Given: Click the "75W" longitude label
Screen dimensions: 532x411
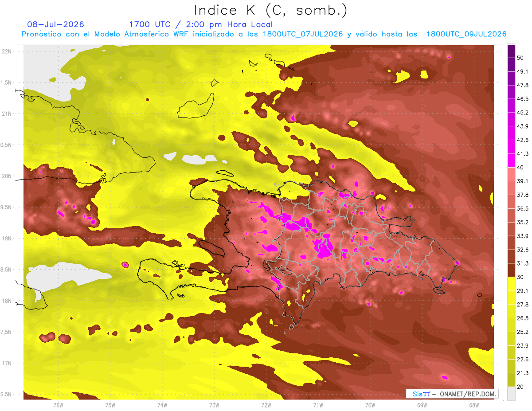Looking at the screenshot, I should tap(110, 405).
